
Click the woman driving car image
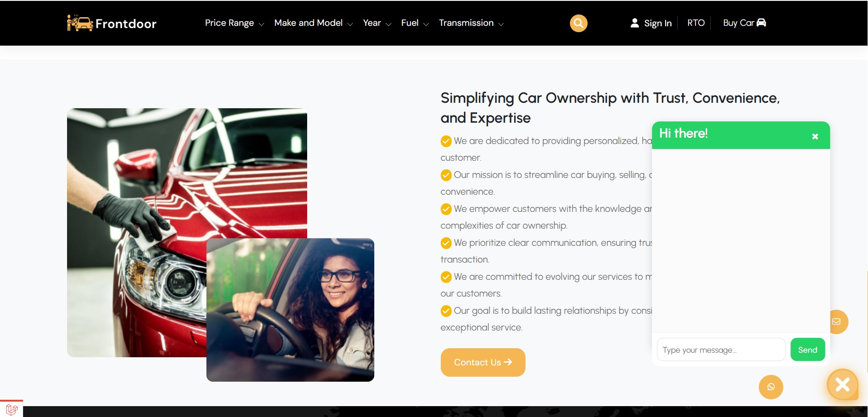[x=290, y=310]
